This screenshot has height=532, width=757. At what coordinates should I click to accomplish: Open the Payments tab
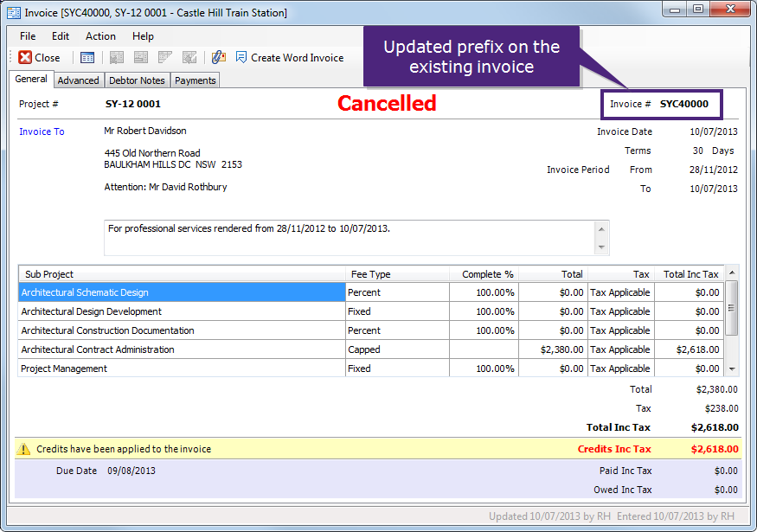pos(195,80)
